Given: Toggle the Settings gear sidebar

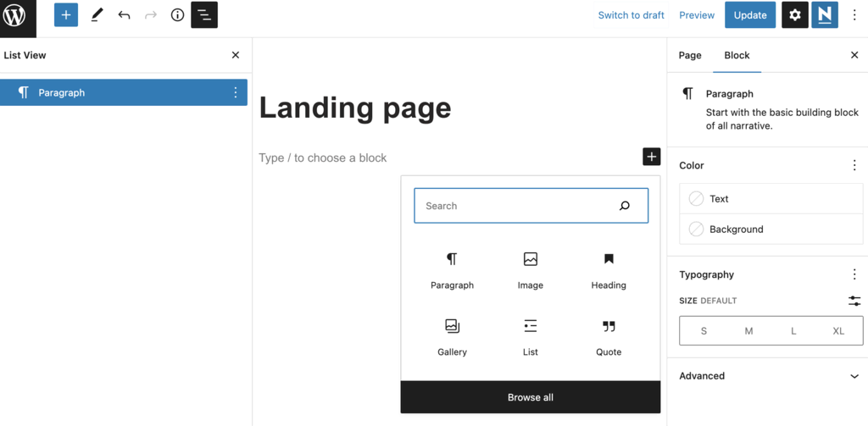Looking at the screenshot, I should pyautogui.click(x=794, y=15).
